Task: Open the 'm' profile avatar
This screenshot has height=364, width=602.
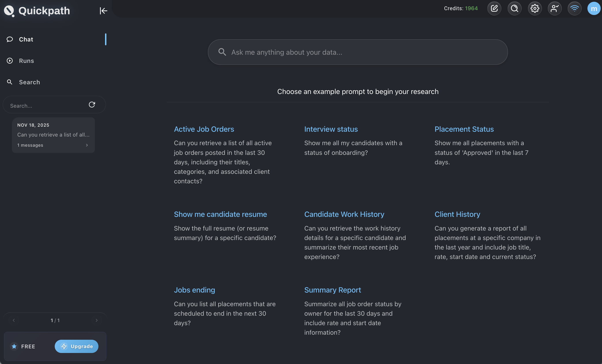Action: point(594,9)
